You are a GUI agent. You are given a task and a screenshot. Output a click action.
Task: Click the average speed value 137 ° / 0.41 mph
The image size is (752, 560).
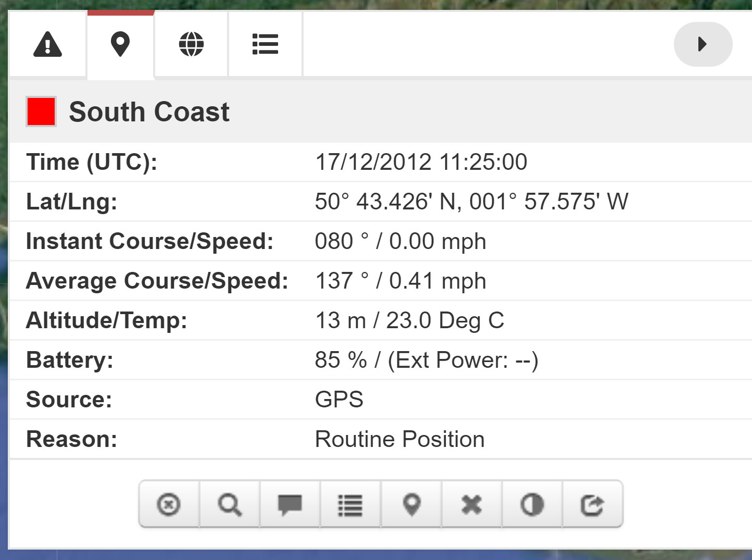400,281
